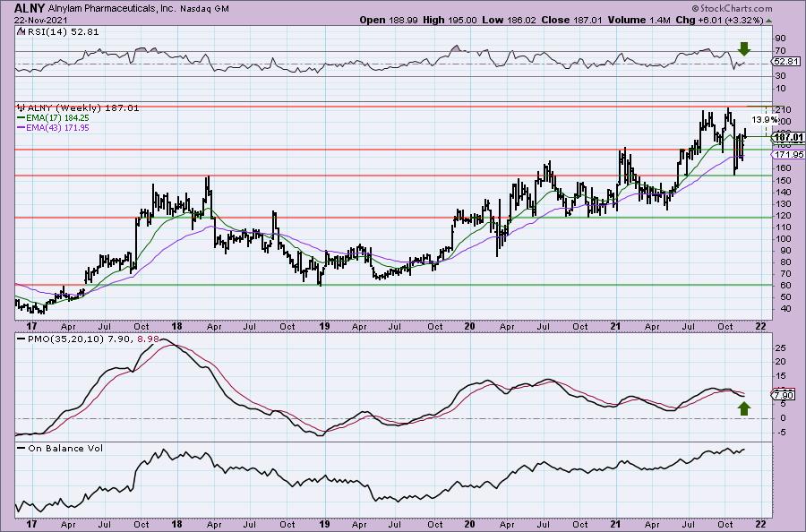The height and width of the screenshot is (532, 806).
Task: Click the Volume 1.4M value
Action: pos(639,20)
